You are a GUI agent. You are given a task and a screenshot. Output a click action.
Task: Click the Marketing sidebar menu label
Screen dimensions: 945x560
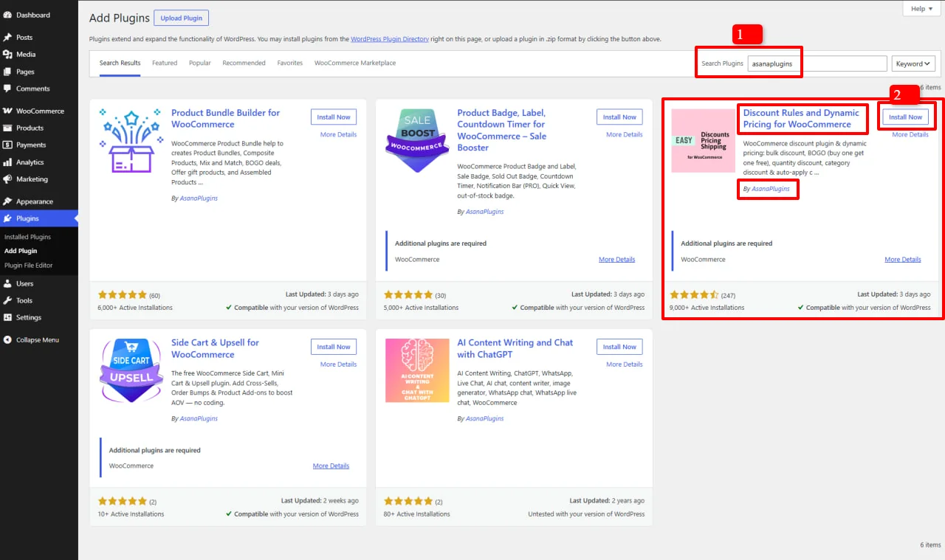(32, 179)
